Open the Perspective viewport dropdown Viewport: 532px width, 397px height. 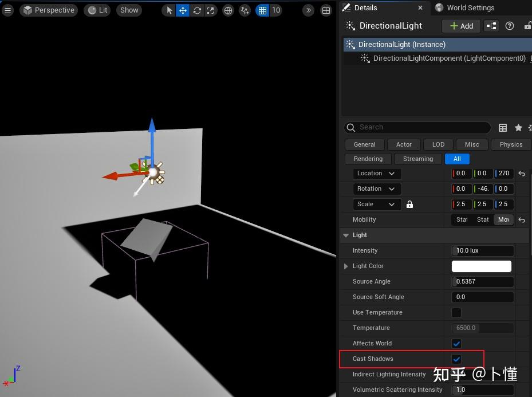pos(49,10)
